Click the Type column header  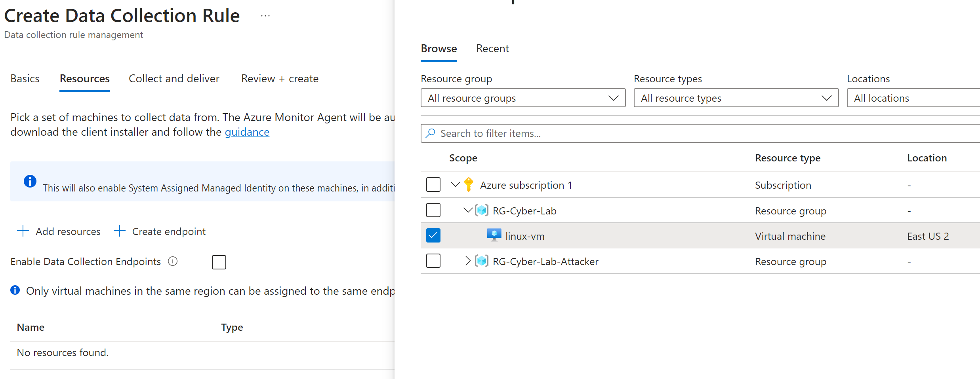pos(232,327)
